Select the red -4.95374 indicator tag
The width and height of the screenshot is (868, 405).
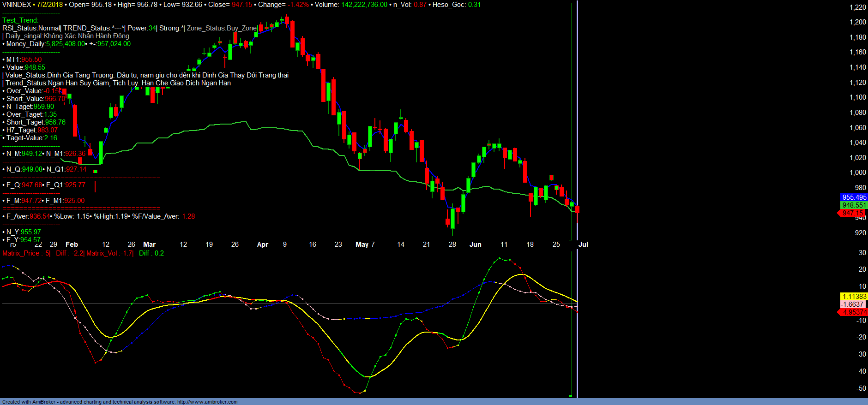click(853, 312)
